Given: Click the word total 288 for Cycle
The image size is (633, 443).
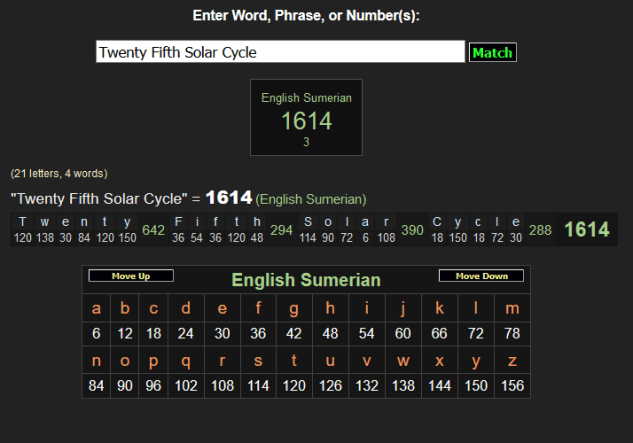Looking at the screenshot, I should [x=540, y=230].
